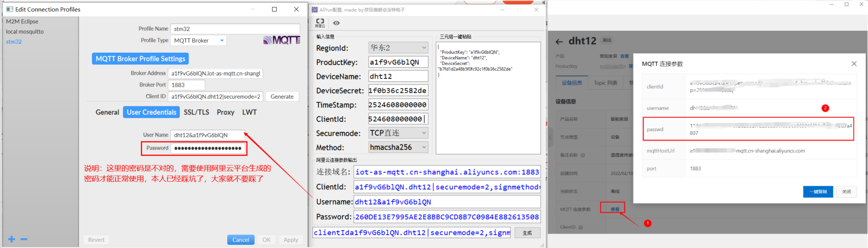The height and width of the screenshot is (248, 868).
Task: Click the bottom clientId sign-content field
Action: pos(412,233)
